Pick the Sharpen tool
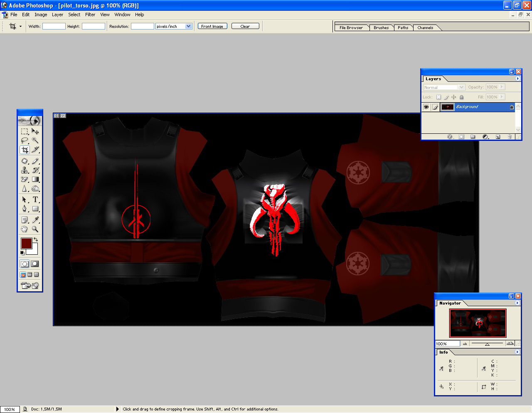 tap(25, 189)
